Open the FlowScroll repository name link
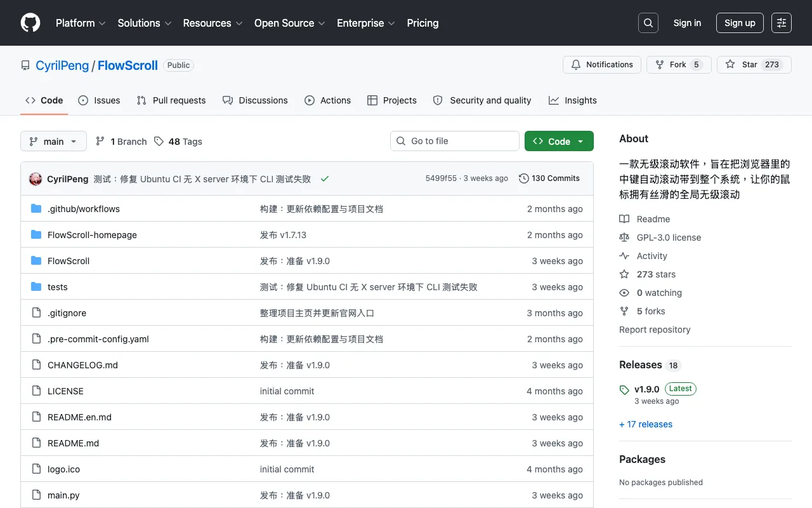This screenshot has width=812, height=508. pyautogui.click(x=128, y=65)
